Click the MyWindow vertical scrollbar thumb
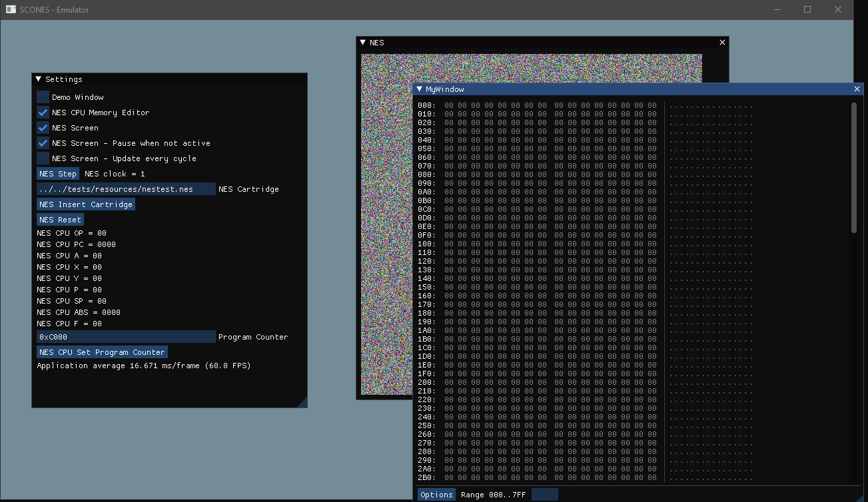The image size is (868, 502). click(854, 168)
